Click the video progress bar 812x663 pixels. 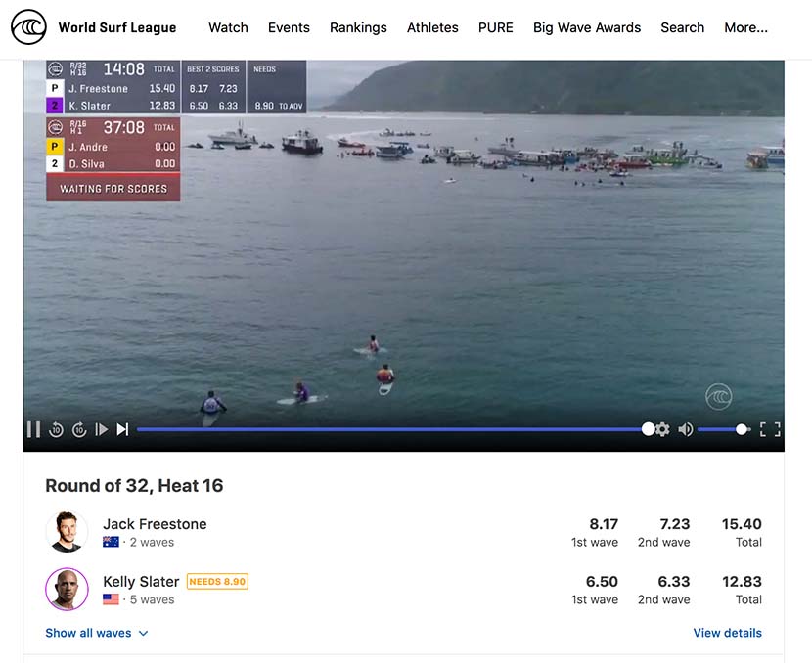tap(391, 429)
